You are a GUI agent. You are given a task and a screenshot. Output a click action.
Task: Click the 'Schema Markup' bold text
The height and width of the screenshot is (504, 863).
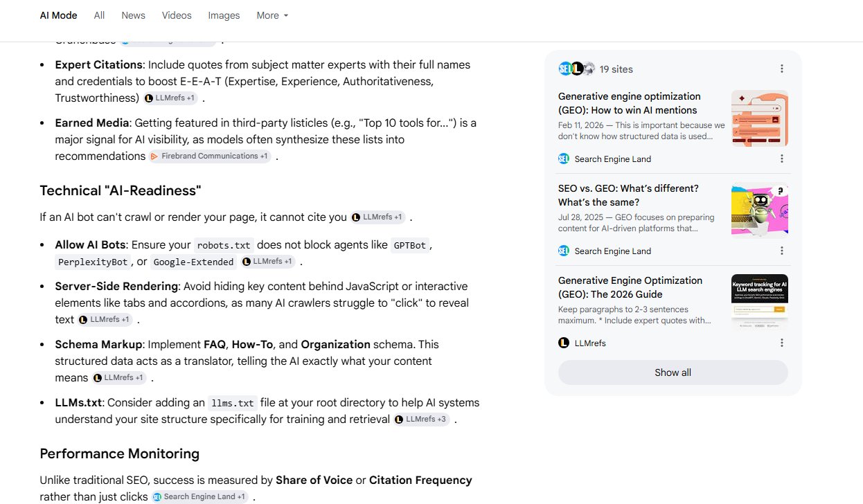pos(99,344)
